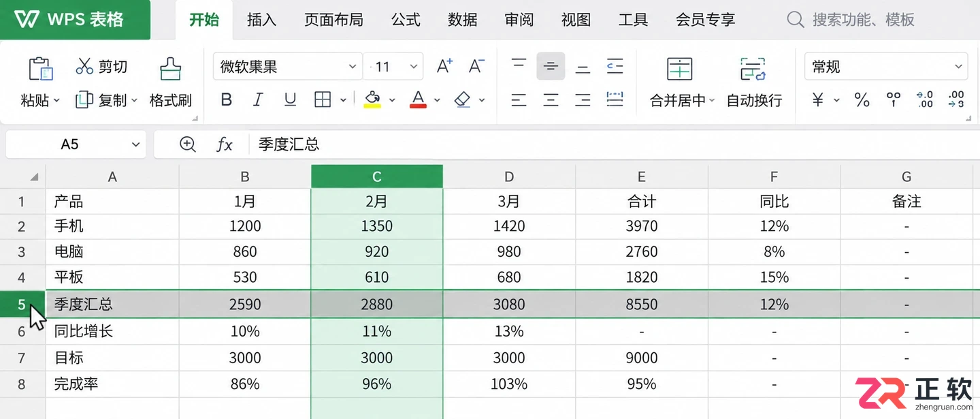Select the Format Painter (格式刷) tool
The width and height of the screenshot is (980, 419).
click(x=170, y=82)
